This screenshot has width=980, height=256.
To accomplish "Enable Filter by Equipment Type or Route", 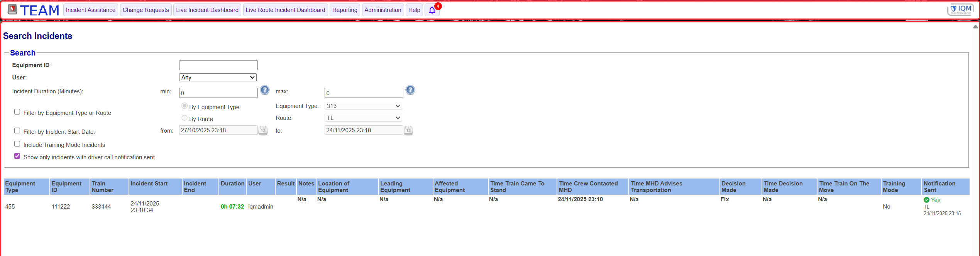I will tap(17, 112).
